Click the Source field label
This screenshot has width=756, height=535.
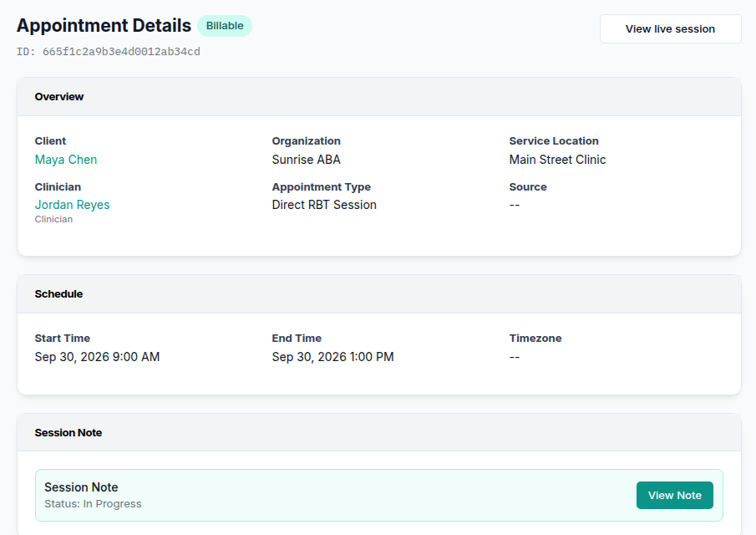tap(528, 186)
